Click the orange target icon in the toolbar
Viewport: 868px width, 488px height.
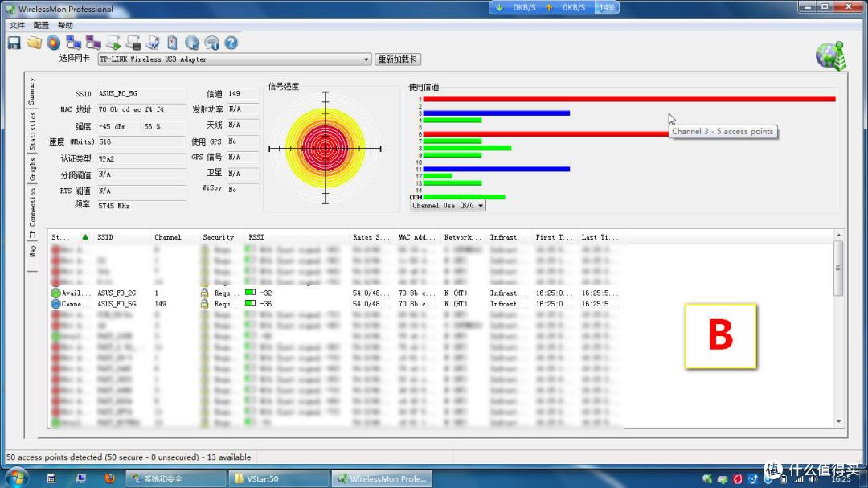(x=54, y=43)
